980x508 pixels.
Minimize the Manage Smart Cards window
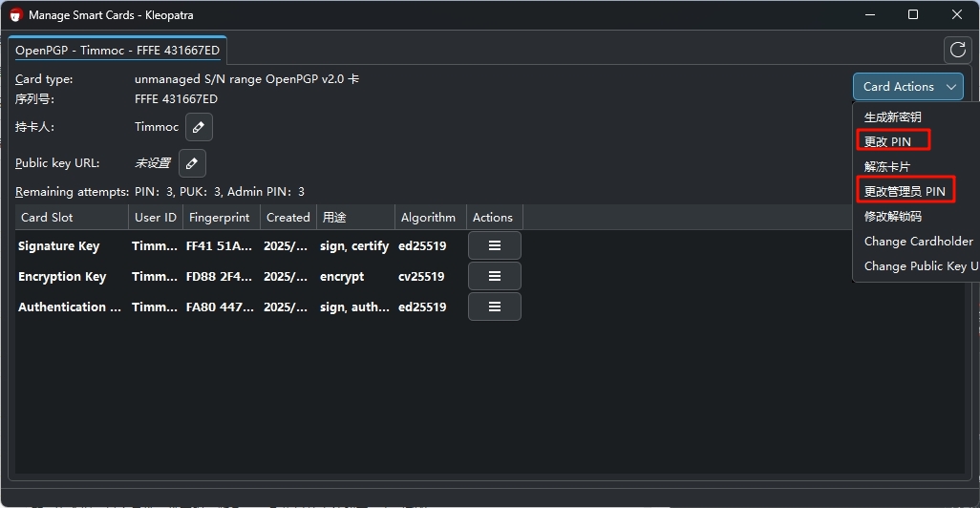(x=869, y=15)
